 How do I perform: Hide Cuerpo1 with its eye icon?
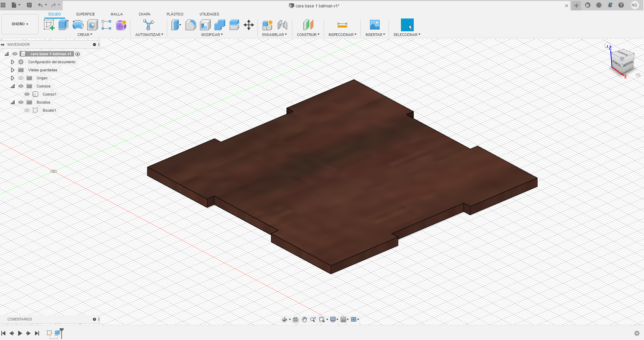[x=27, y=94]
